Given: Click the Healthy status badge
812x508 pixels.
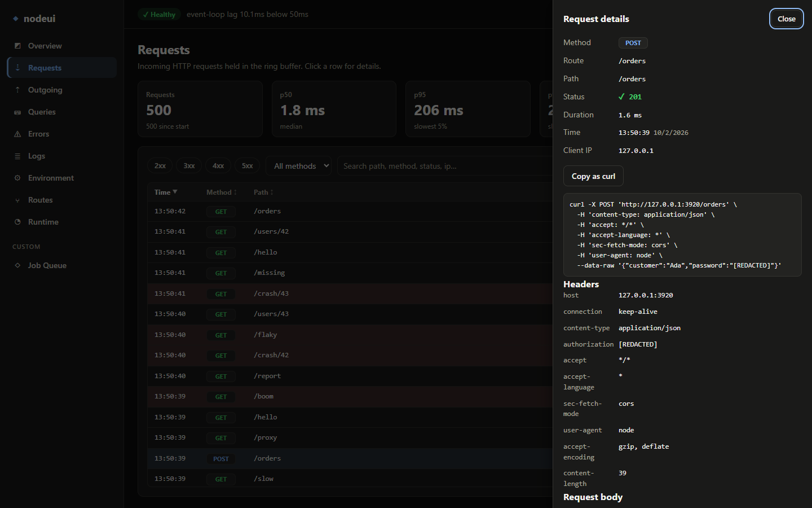Looking at the screenshot, I should (158, 14).
